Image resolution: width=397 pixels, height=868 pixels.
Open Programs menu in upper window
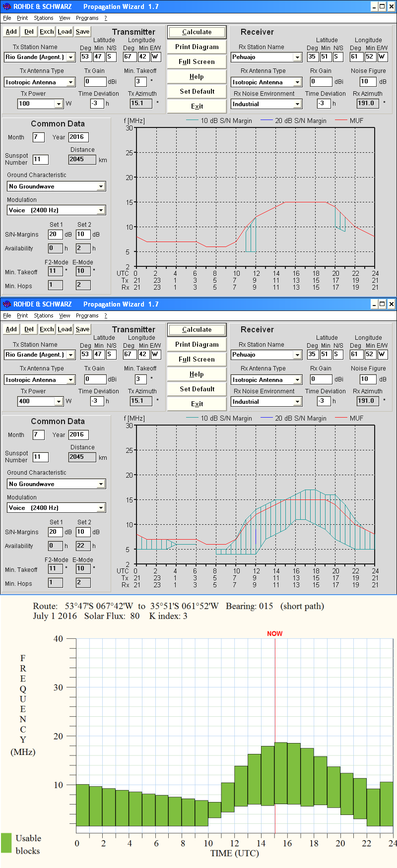click(87, 18)
